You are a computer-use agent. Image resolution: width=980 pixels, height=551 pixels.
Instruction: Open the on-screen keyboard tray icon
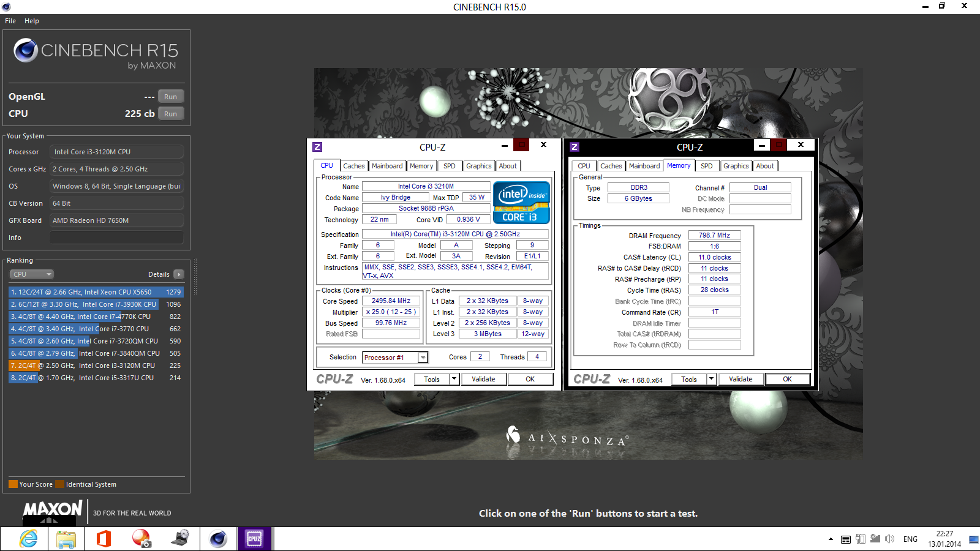[x=845, y=539]
